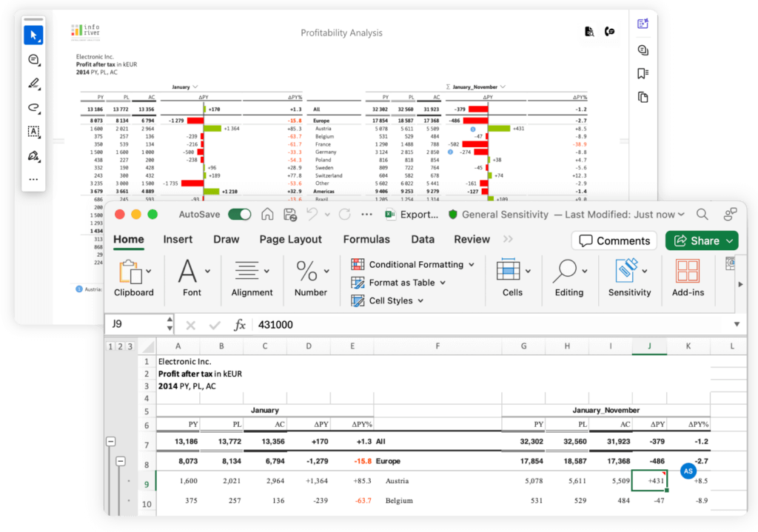Click the formula bar showing 431000

click(296, 323)
